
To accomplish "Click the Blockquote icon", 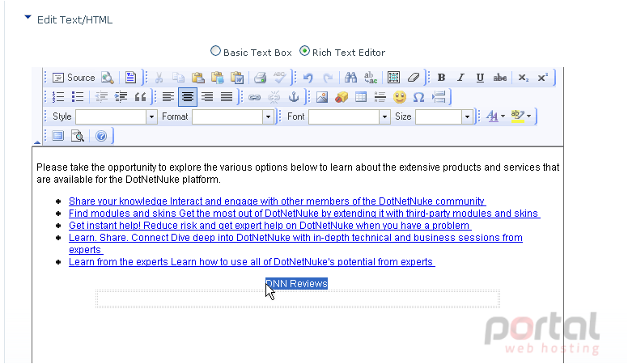I will coord(140,97).
